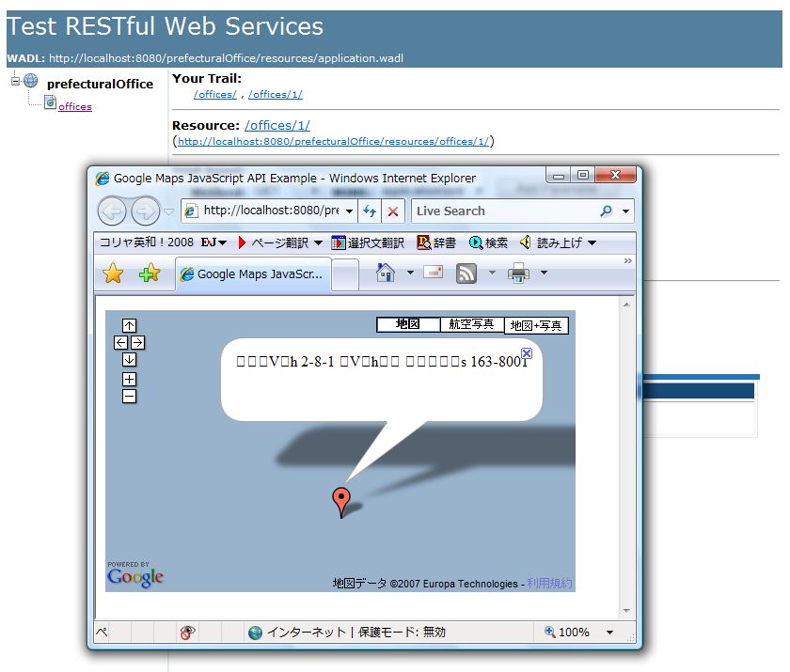
Task: Switch map to 航空写真 view
Action: [471, 324]
